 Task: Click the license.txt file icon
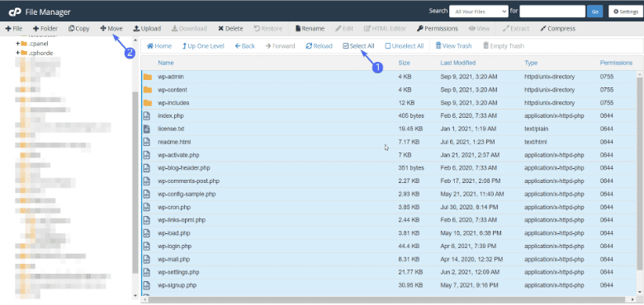pyautogui.click(x=147, y=129)
